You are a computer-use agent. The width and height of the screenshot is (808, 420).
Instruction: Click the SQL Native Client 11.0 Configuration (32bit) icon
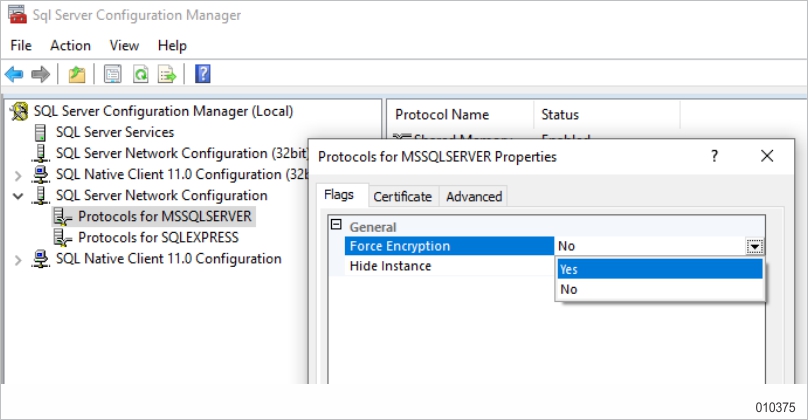pos(40,175)
